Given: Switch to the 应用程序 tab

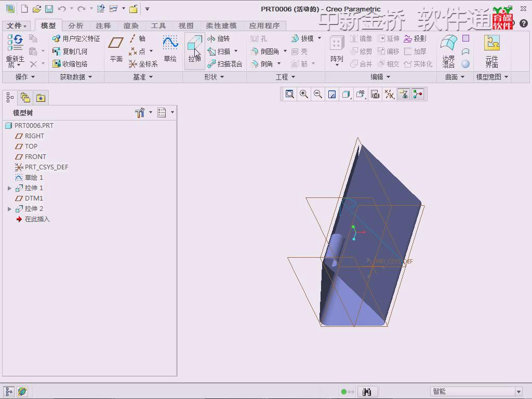Looking at the screenshot, I should (264, 26).
